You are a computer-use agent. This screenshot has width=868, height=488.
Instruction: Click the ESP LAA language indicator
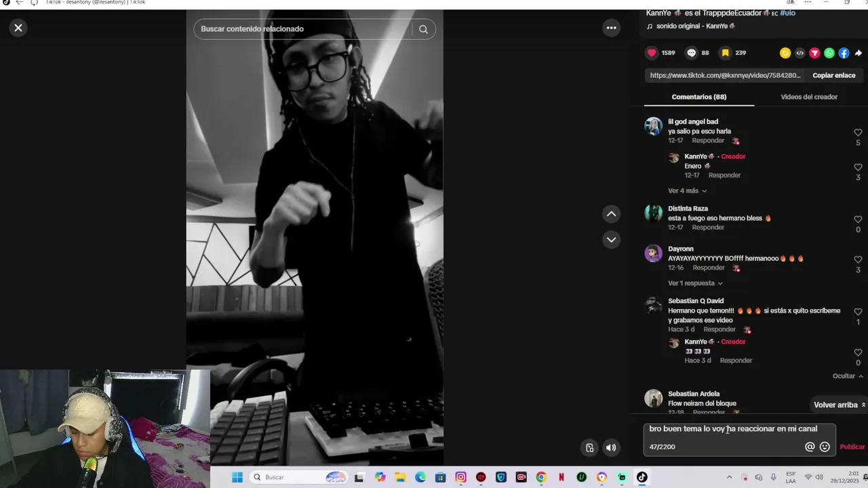coord(791,477)
